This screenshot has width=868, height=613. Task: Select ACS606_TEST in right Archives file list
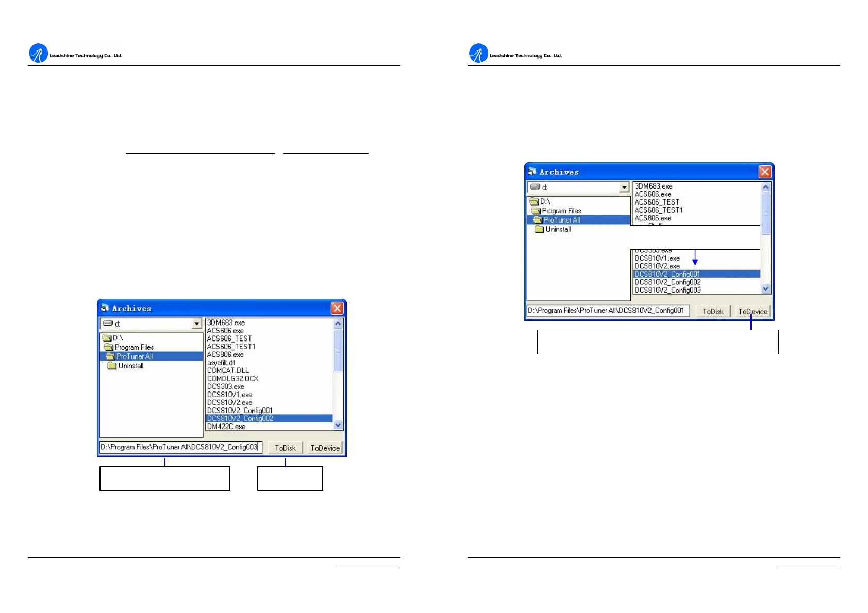657,202
